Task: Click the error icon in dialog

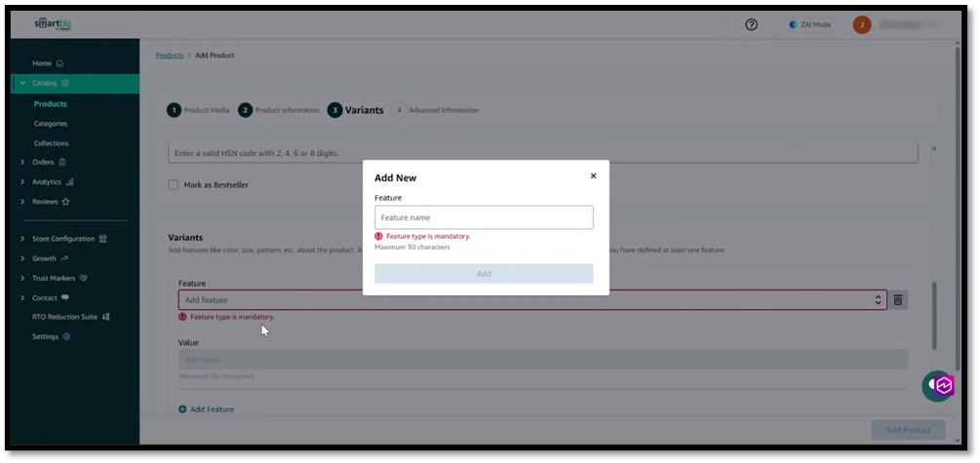Action: [x=378, y=236]
